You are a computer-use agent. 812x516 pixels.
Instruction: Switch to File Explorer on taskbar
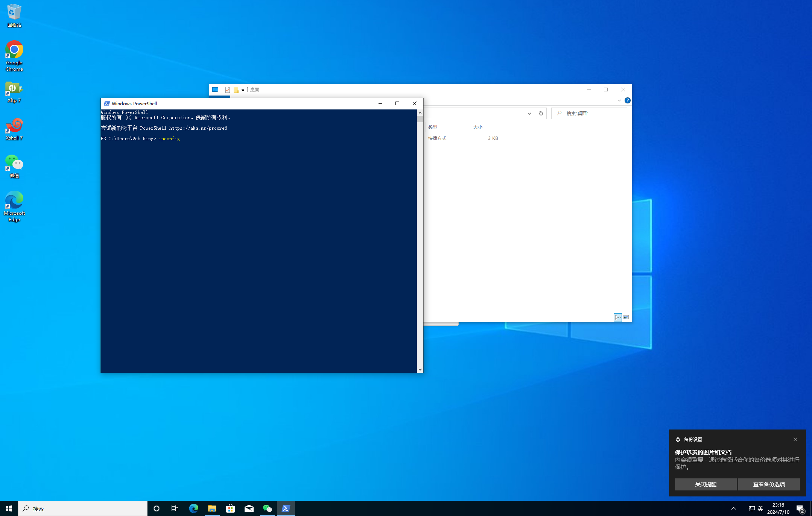212,508
